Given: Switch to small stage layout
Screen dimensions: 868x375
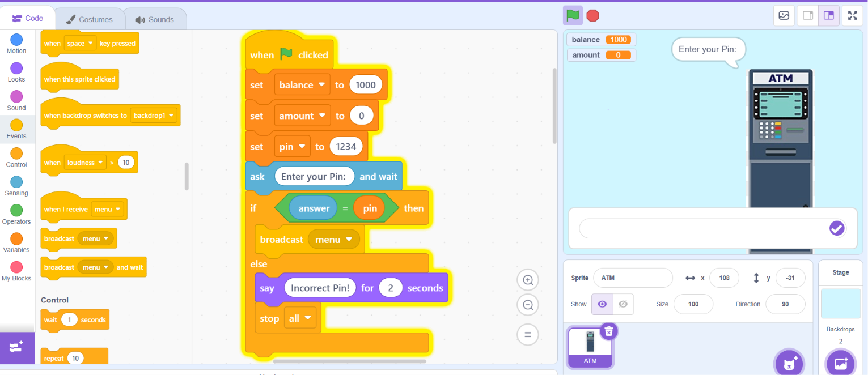Looking at the screenshot, I should coord(808,16).
